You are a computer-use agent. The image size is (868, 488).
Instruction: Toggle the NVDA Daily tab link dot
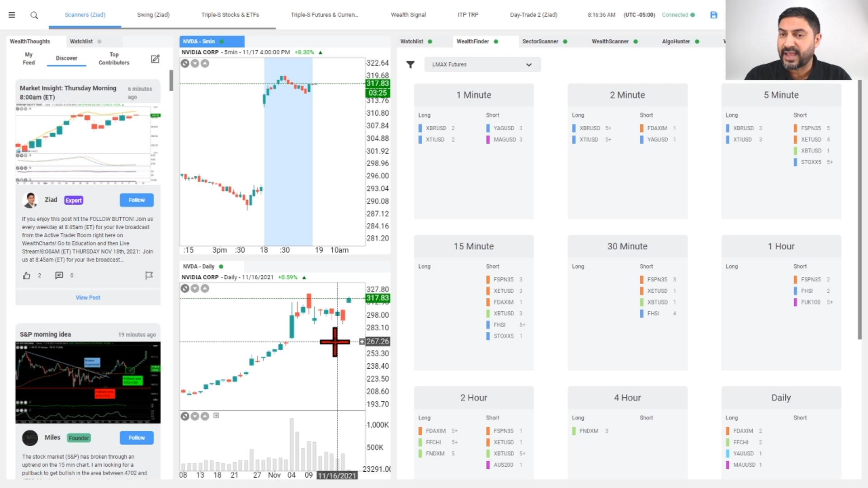pos(221,267)
